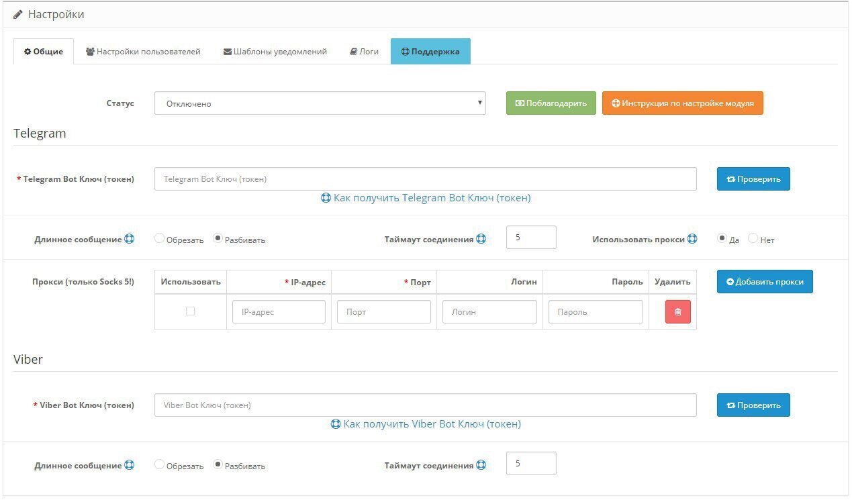
Task: Open the Статус dropdown
Action: point(320,103)
